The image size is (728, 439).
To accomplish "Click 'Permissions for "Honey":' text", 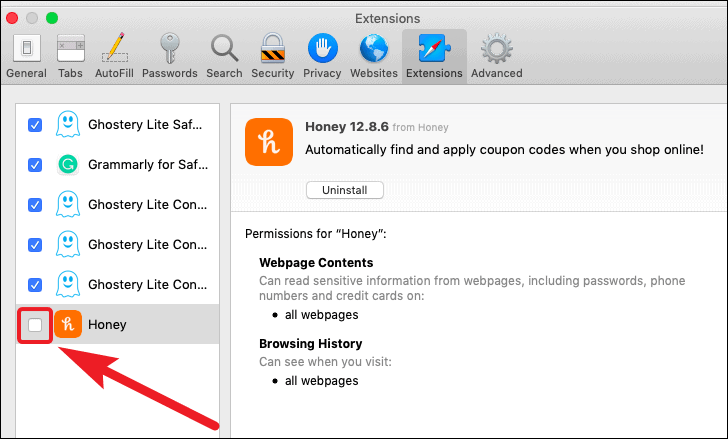I will (316, 233).
